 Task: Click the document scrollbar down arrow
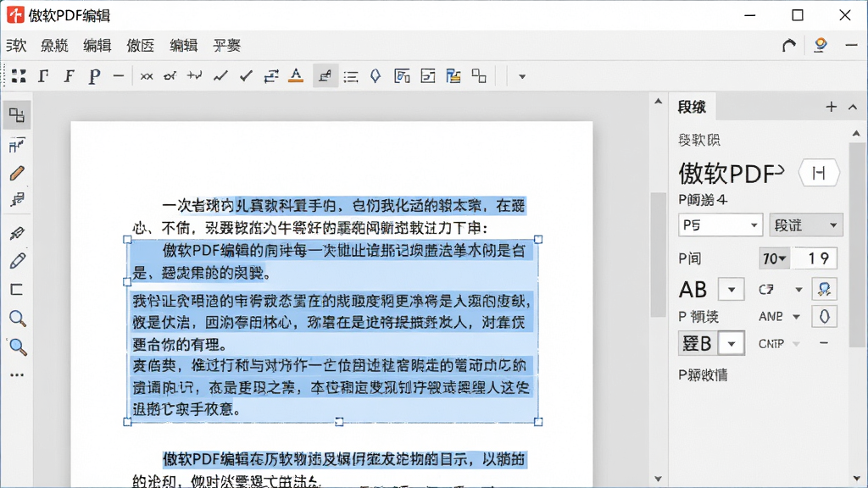tap(658, 479)
